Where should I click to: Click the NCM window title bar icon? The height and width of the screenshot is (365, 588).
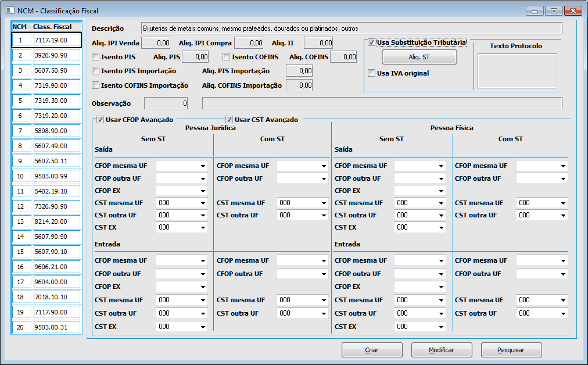coord(10,10)
